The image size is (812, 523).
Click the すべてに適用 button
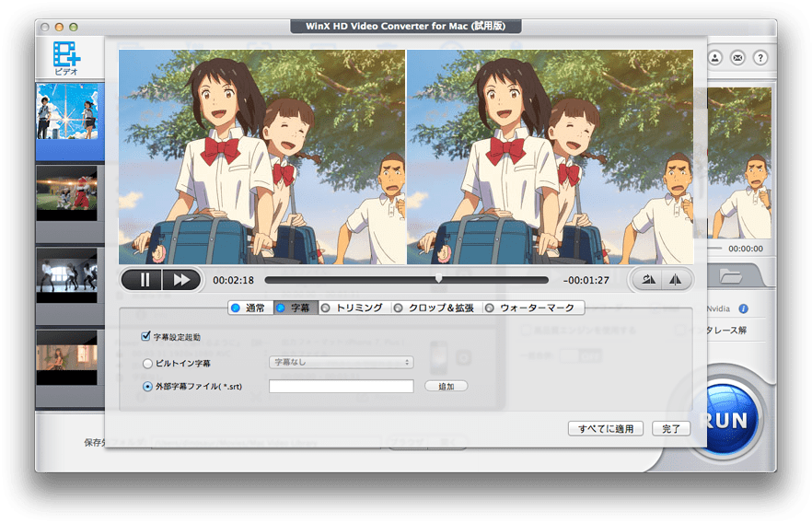(606, 429)
